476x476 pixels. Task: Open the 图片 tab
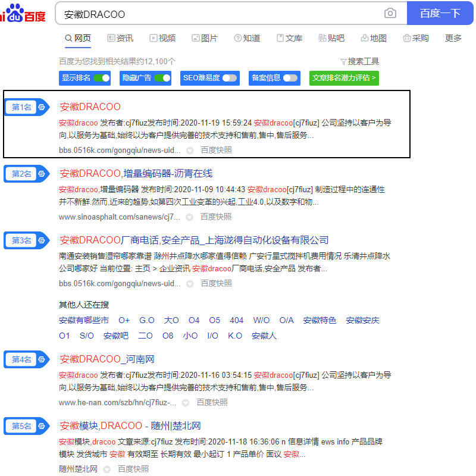pyautogui.click(x=205, y=38)
